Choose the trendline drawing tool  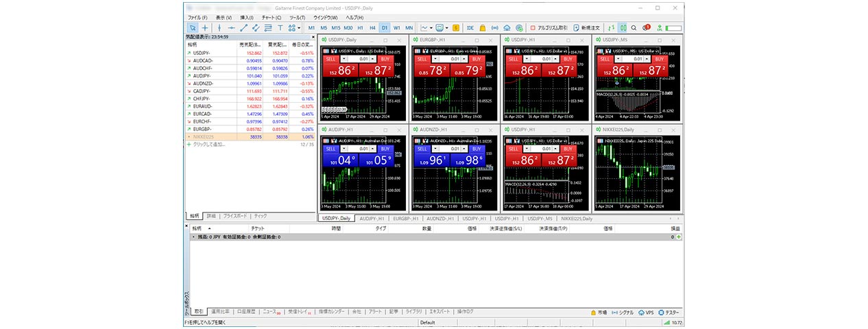244,28
